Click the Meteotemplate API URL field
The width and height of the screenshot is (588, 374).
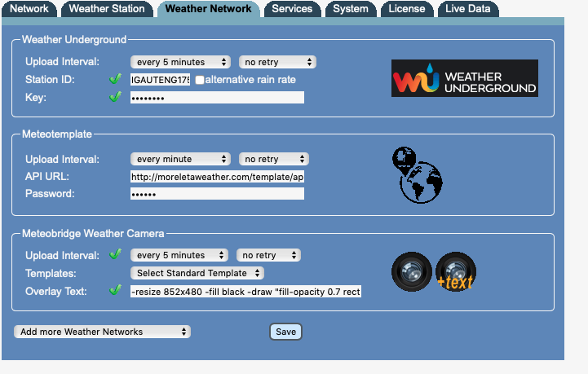217,176
